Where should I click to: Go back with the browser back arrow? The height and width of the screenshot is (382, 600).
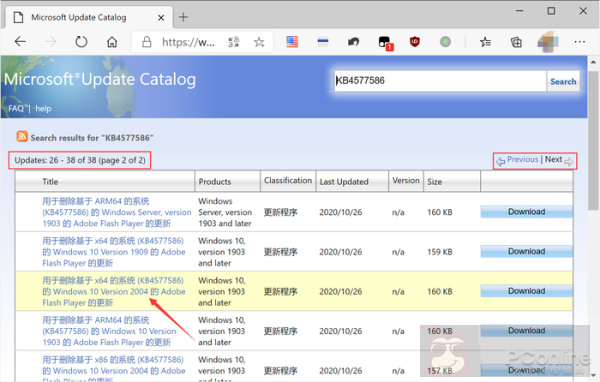(x=20, y=41)
